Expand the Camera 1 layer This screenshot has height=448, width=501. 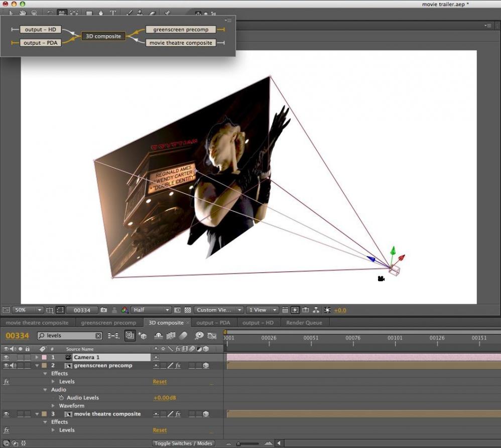coord(37,357)
